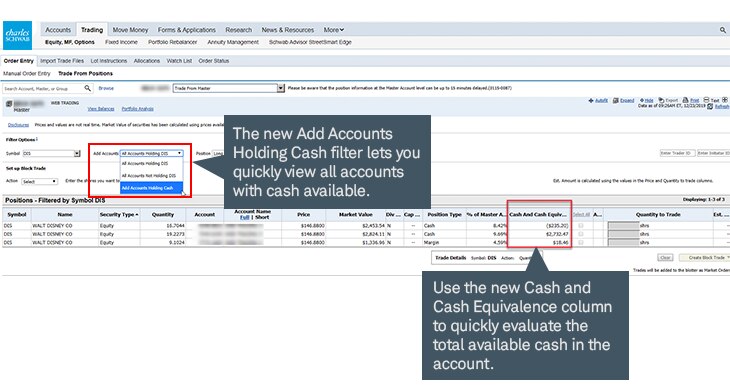Screen dimensions: 730x390
Task: Click the Clear button
Action: tap(665, 257)
